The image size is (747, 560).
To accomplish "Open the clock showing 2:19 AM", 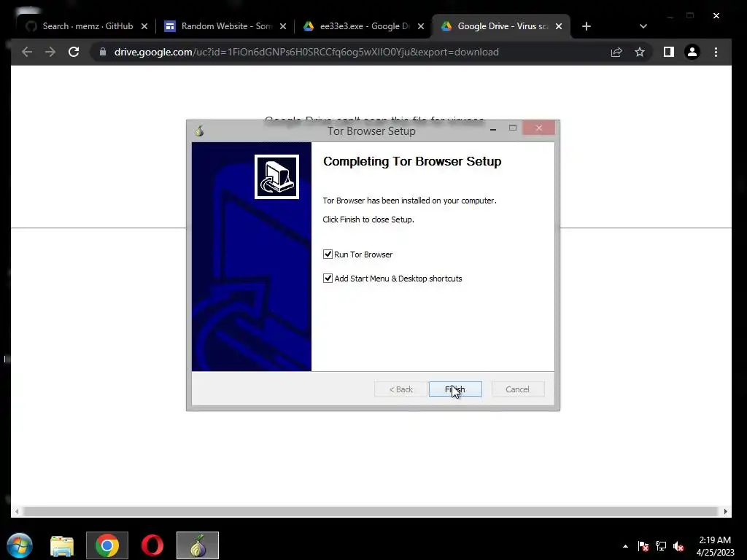I will tap(715, 546).
